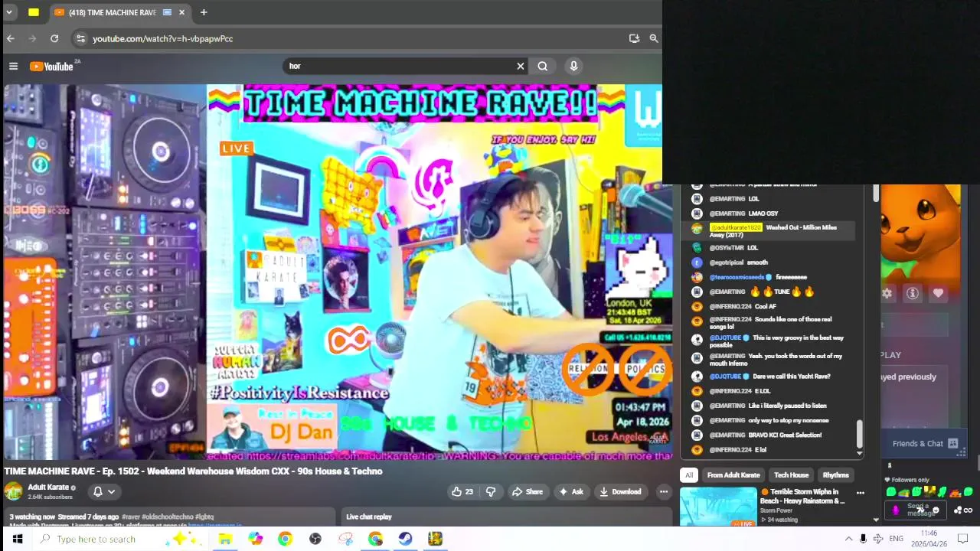Click the live chat scrollbar thumb
980x551 pixels.
[x=859, y=434]
